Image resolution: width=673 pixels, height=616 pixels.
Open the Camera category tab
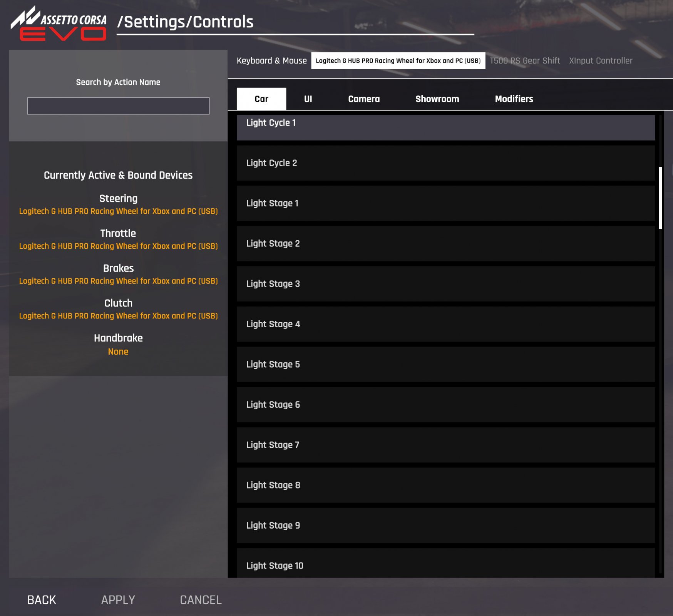(x=363, y=99)
